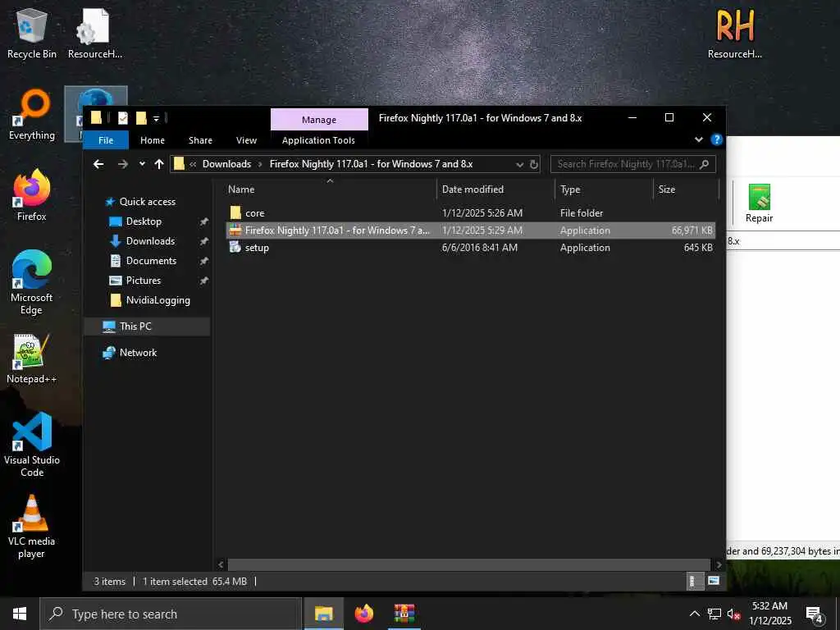Screen dimensions: 840x630
Task: Sort files by the Type column header
Action: click(605, 189)
